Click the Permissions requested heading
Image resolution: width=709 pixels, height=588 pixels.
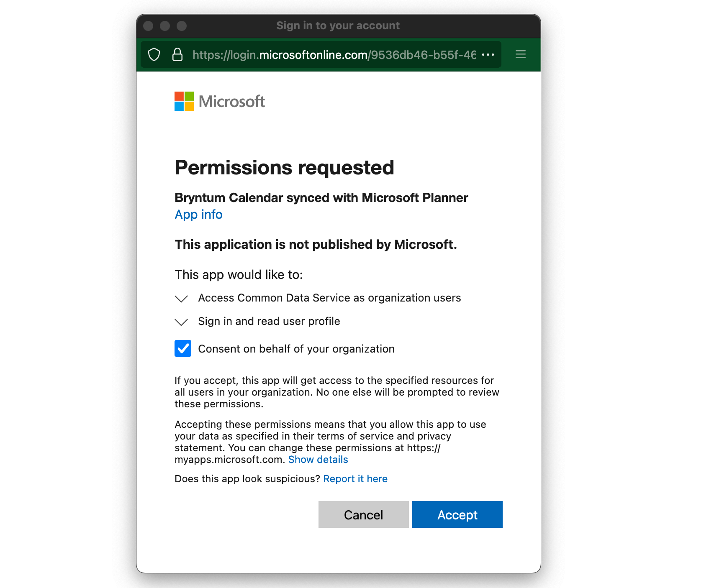click(284, 168)
